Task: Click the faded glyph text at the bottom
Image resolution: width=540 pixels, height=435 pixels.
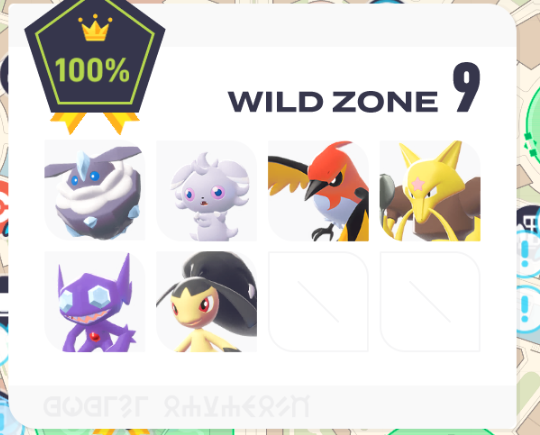Action: (177, 406)
